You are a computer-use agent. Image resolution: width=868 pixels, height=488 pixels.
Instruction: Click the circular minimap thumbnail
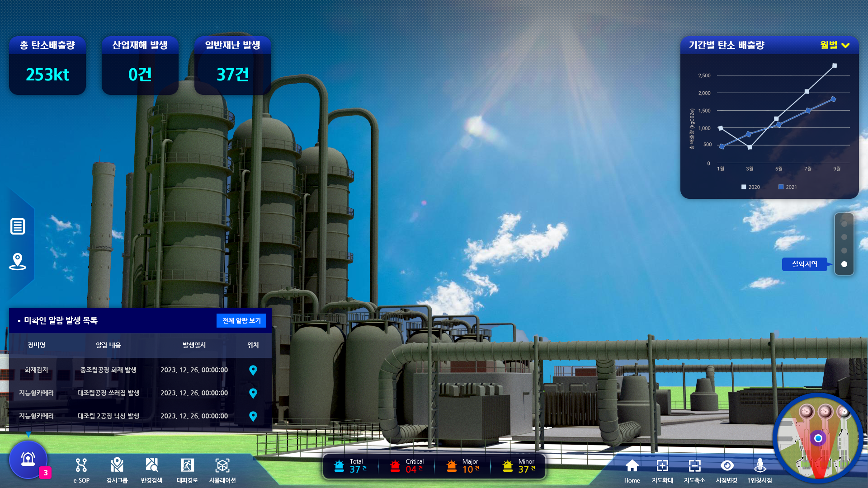817,438
